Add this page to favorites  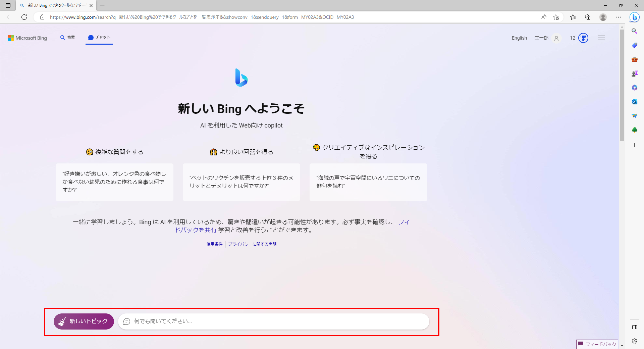point(556,17)
